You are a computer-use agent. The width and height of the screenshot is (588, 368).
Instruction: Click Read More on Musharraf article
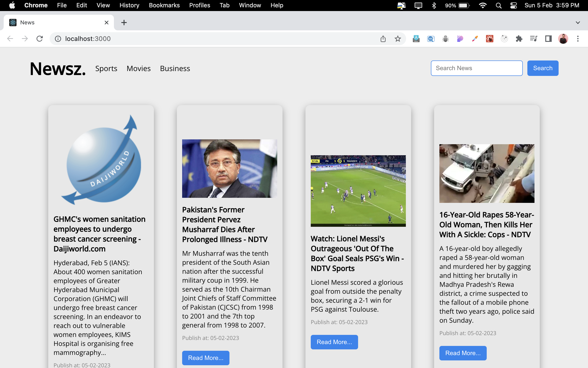pyautogui.click(x=206, y=358)
